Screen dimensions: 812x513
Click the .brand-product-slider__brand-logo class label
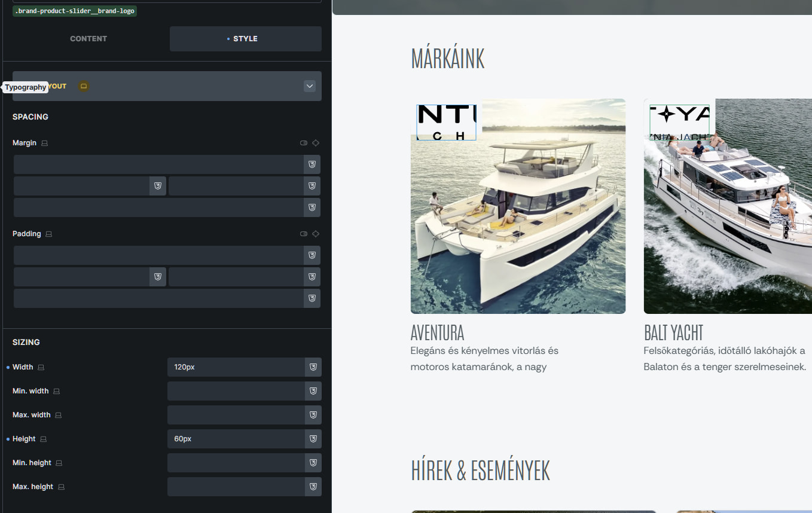click(x=75, y=11)
